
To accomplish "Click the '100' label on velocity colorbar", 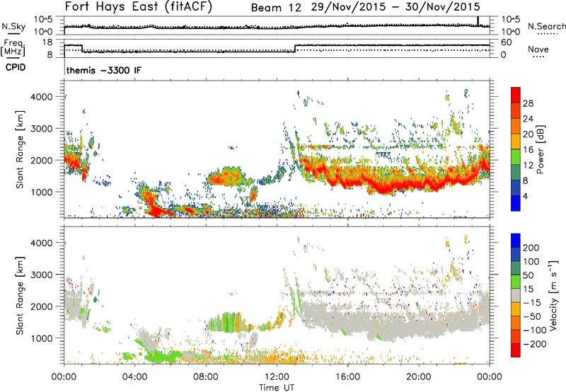I will (531, 261).
